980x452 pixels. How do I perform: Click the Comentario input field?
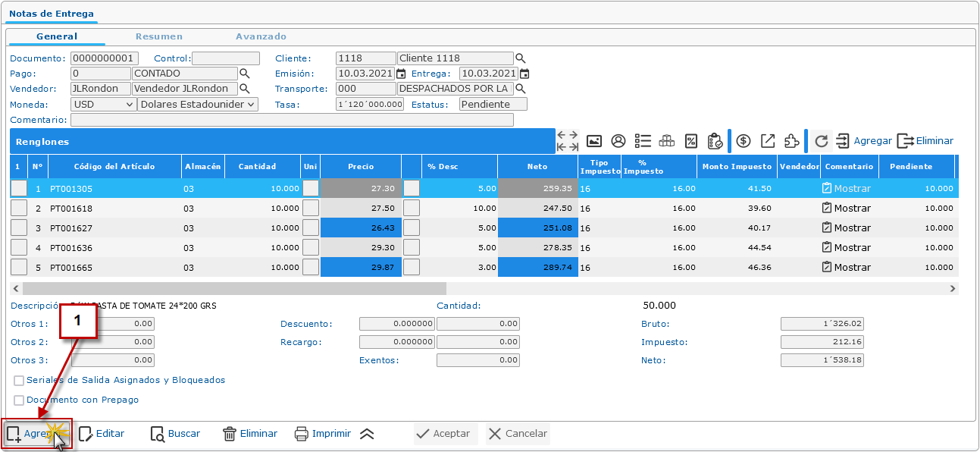pyautogui.click(x=292, y=120)
